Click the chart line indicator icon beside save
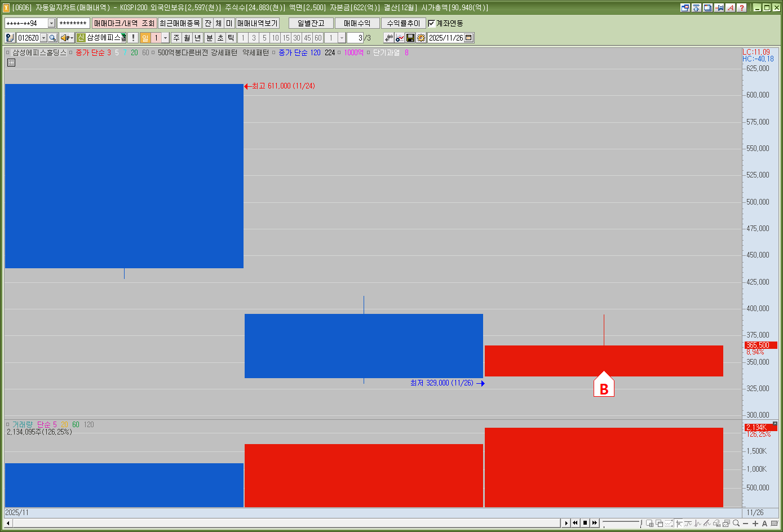 400,38
